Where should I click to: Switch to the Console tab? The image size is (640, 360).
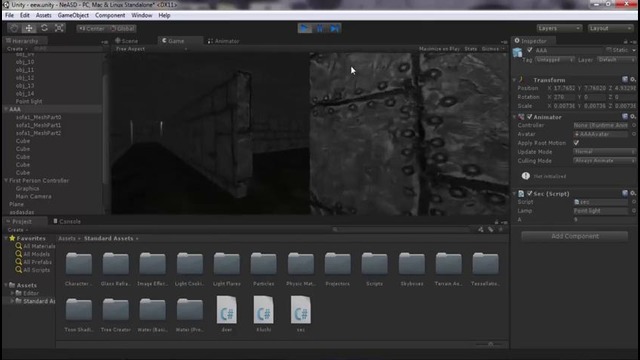click(67, 221)
